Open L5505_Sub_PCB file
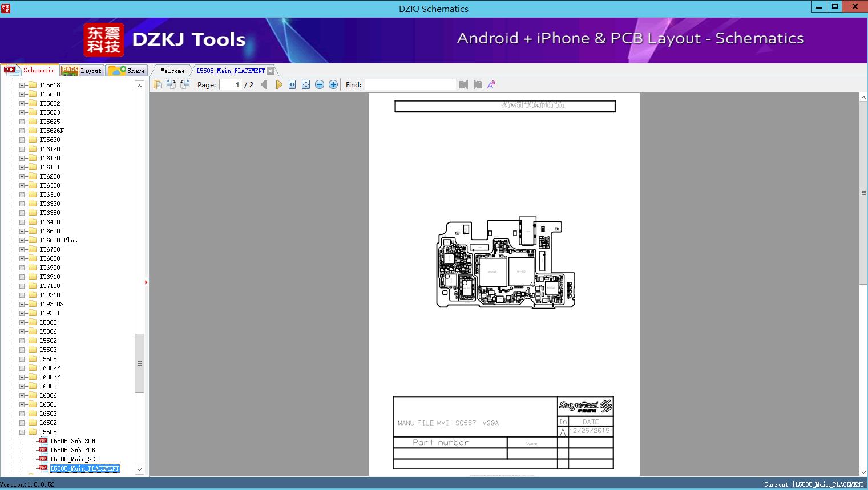Viewport: 868px width, 490px height. pyautogui.click(x=72, y=450)
